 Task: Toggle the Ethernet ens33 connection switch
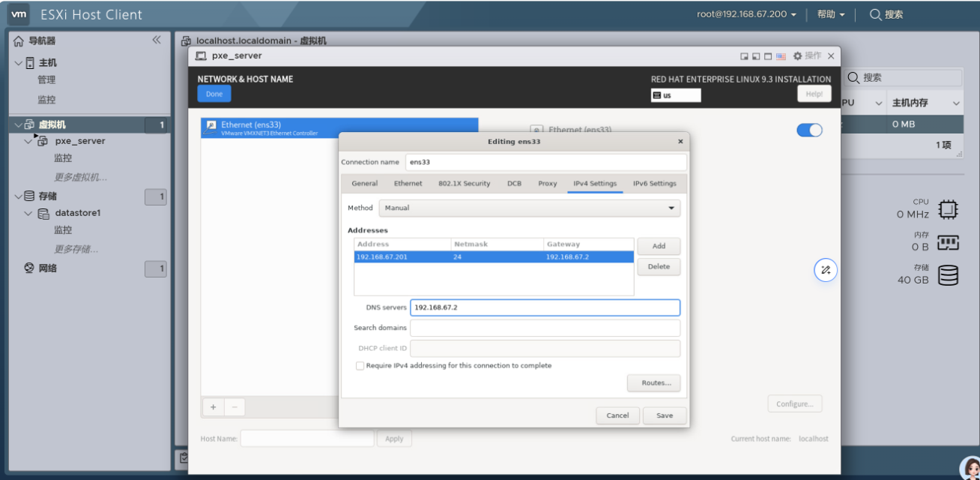click(x=809, y=130)
